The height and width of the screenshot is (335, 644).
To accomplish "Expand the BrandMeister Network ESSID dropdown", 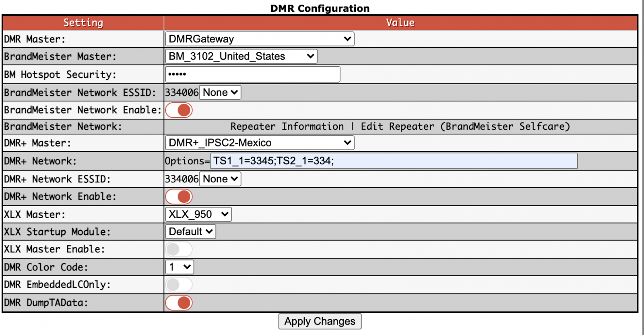I will click(220, 92).
